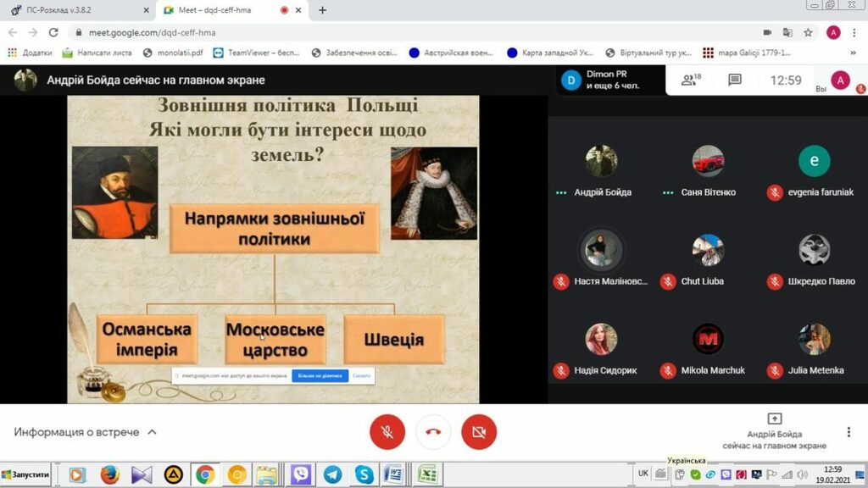
Task: Switch to the ПС-Розклад v.3.8.2 tab
Action: pos(76,10)
